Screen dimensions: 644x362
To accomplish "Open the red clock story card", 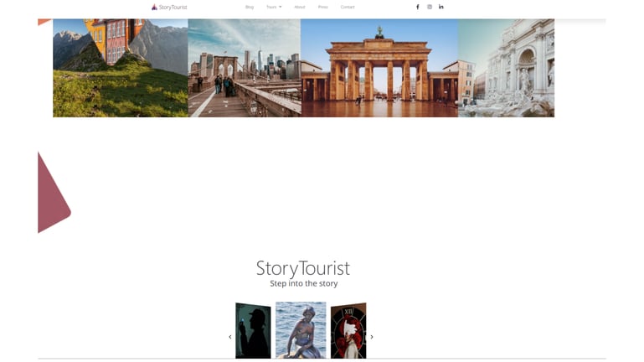I will (x=348, y=331).
